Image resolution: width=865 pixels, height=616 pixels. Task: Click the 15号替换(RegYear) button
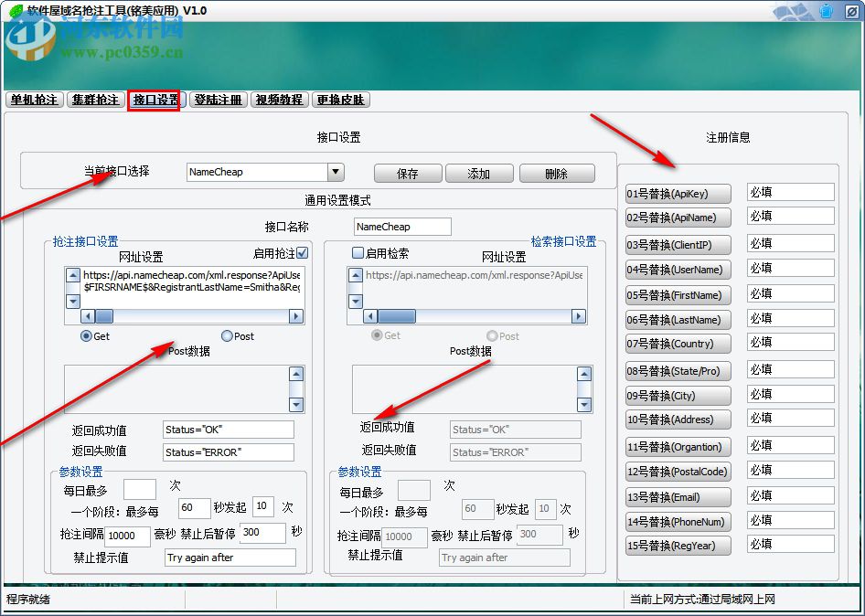pyautogui.click(x=678, y=545)
